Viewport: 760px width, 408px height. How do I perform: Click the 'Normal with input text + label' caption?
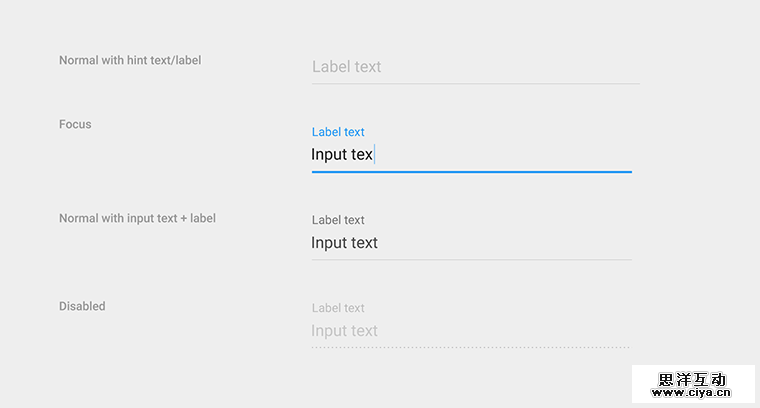click(137, 218)
